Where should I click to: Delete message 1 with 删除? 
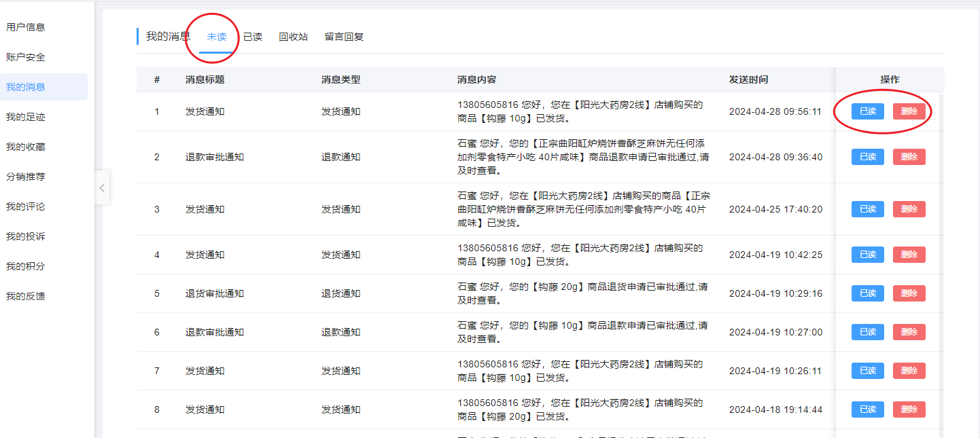[x=909, y=111]
